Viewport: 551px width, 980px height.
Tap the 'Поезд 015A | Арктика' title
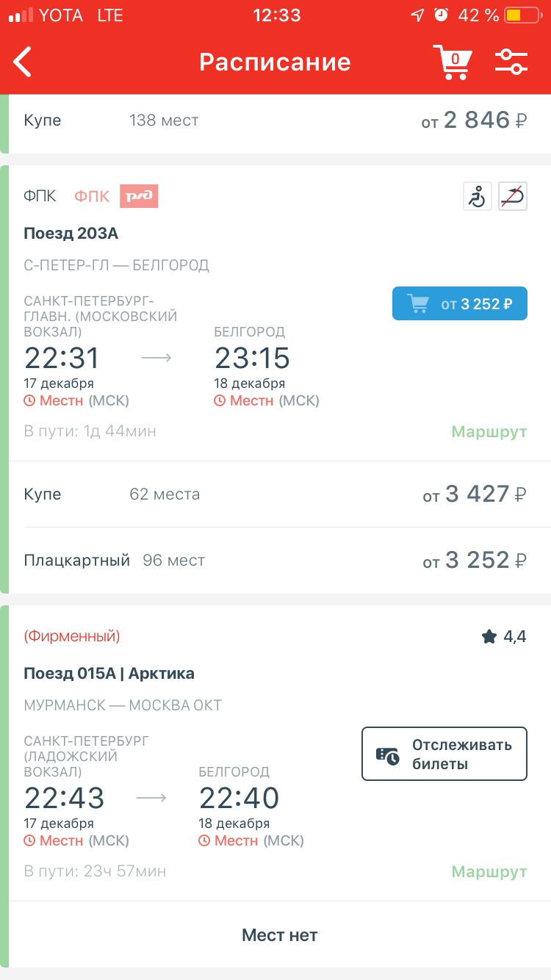tap(109, 674)
